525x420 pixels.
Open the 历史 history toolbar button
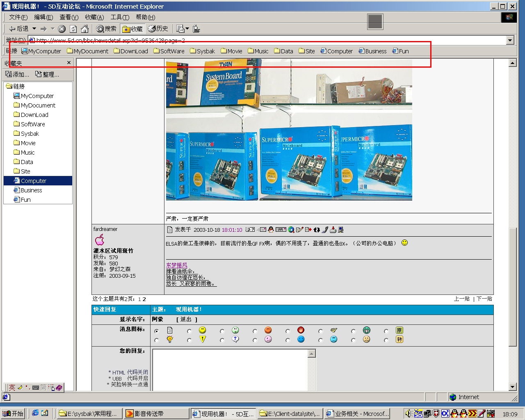point(158,29)
